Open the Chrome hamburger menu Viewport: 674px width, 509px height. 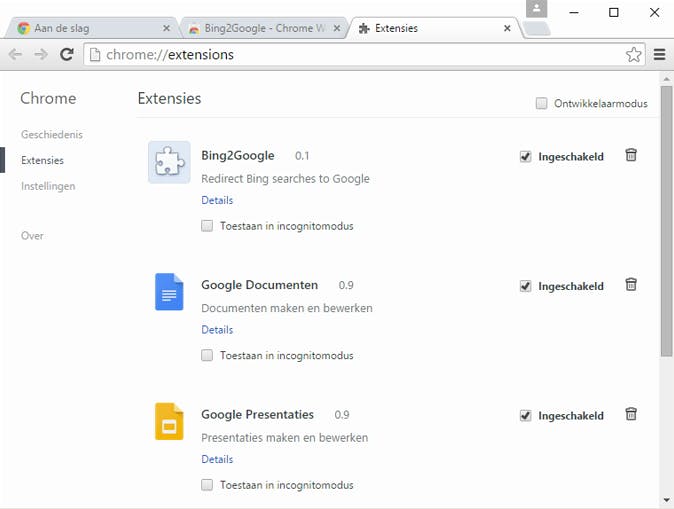click(659, 55)
